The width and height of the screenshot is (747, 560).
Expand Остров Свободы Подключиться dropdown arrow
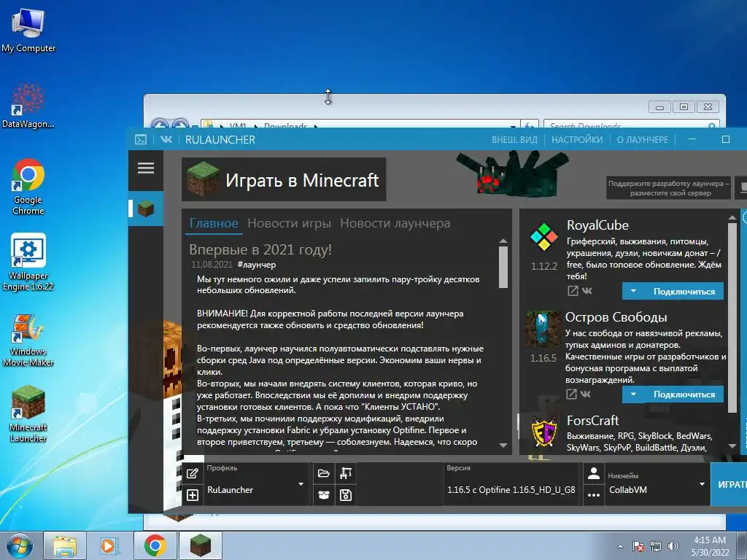tap(633, 394)
